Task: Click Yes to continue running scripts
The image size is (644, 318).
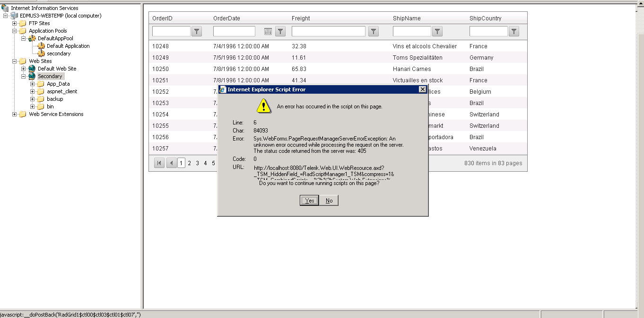Action: (x=310, y=201)
